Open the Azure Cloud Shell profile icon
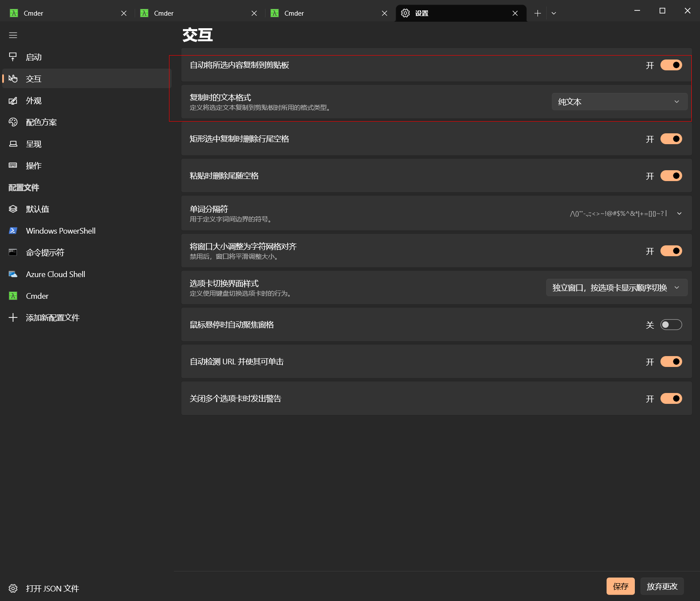Image resolution: width=700 pixels, height=601 pixels. (13, 274)
